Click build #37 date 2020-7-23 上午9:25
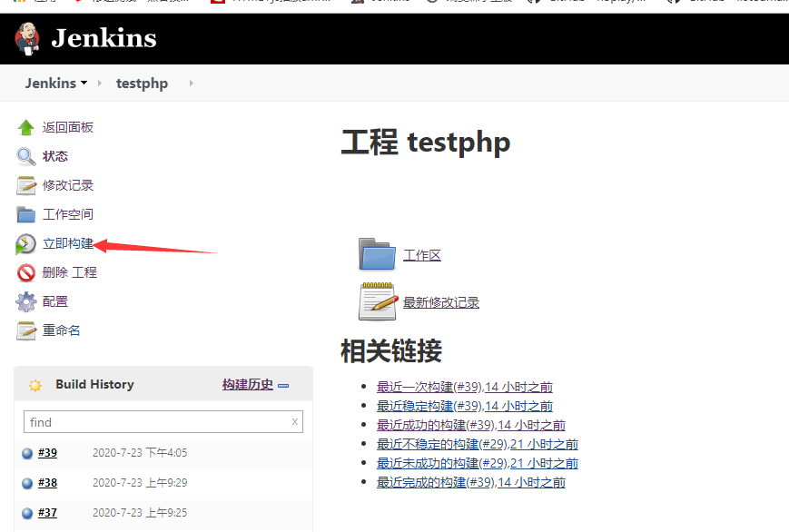Viewport: 789px width, 532px height. 140,512
